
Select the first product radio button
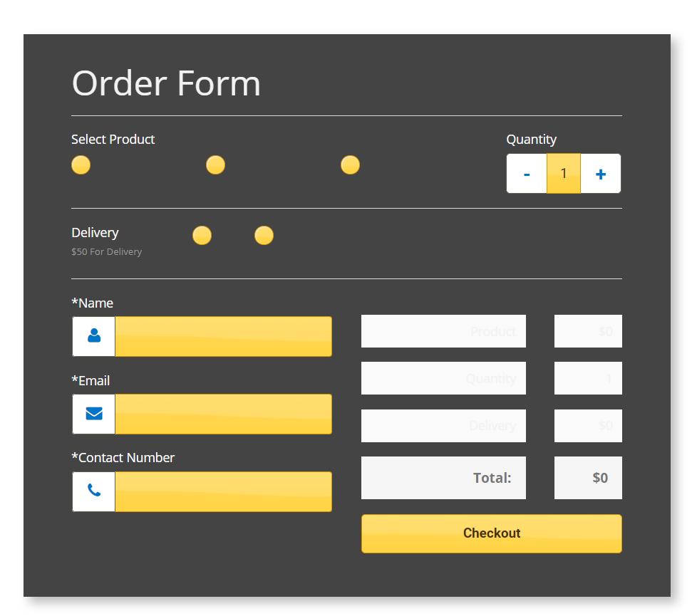[81, 165]
